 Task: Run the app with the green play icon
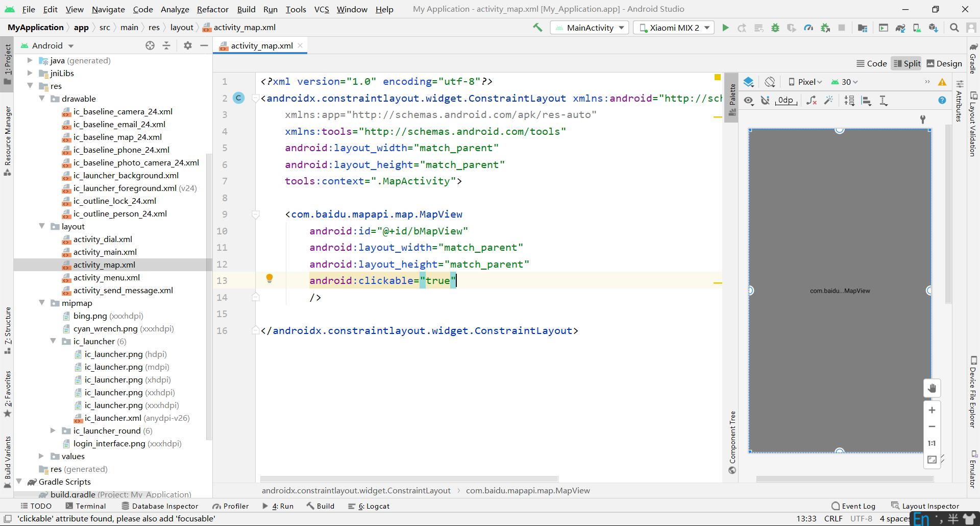click(x=726, y=28)
